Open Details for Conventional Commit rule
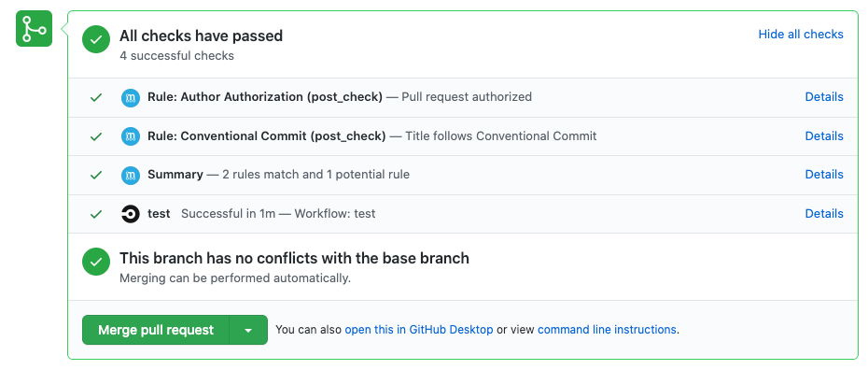 [x=824, y=136]
